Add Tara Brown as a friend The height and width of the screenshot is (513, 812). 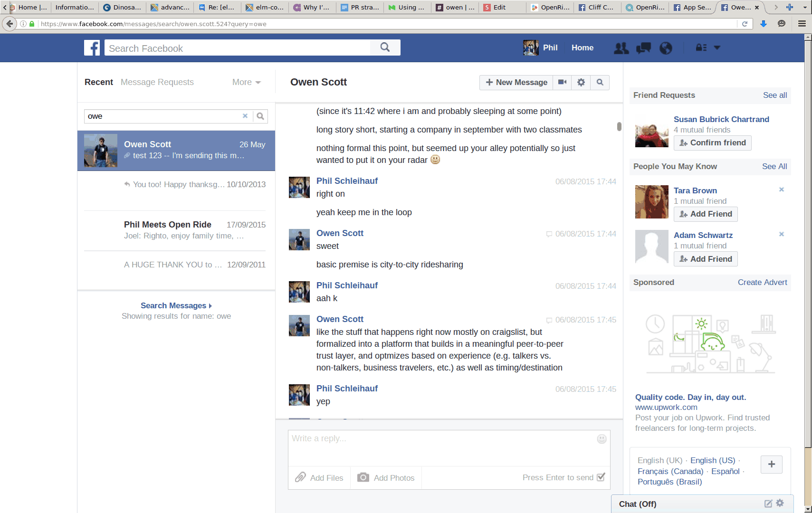point(706,214)
